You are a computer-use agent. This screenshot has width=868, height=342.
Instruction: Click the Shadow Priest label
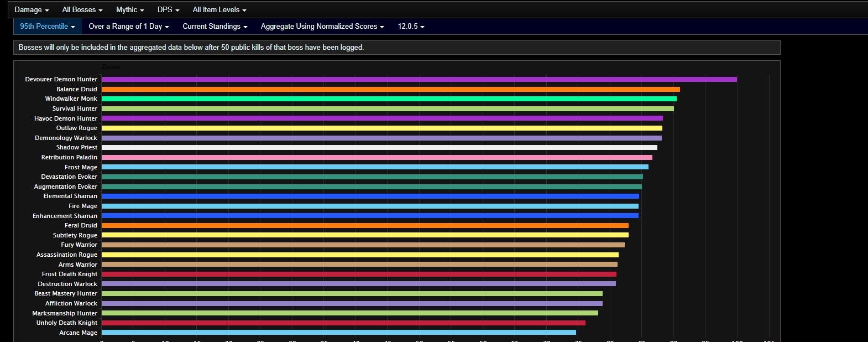point(77,147)
